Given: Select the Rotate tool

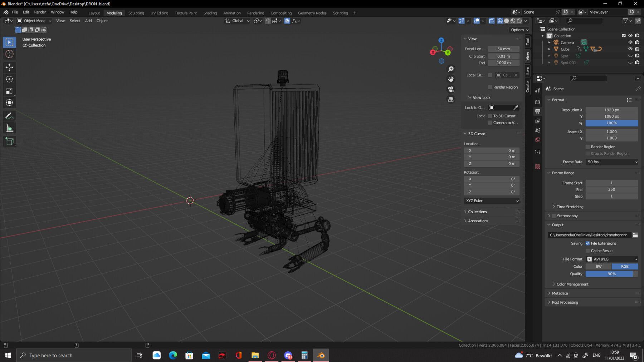Looking at the screenshot, I should [x=9, y=79].
